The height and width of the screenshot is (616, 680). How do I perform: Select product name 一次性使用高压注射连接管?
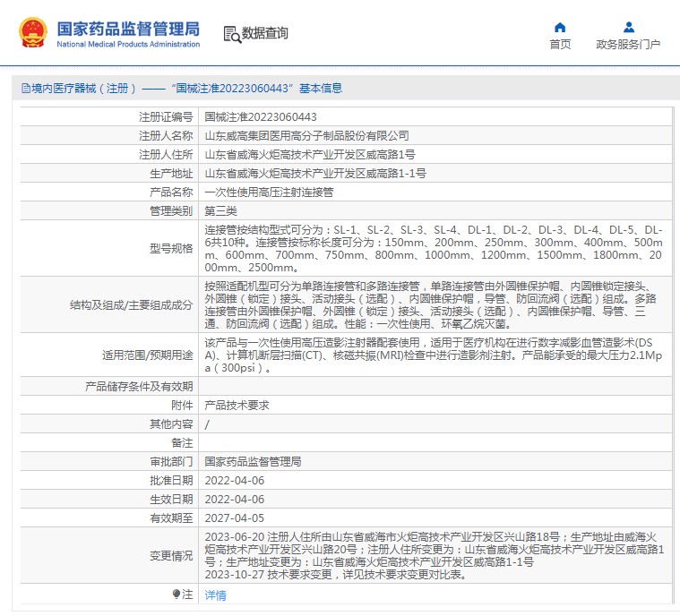(270, 192)
